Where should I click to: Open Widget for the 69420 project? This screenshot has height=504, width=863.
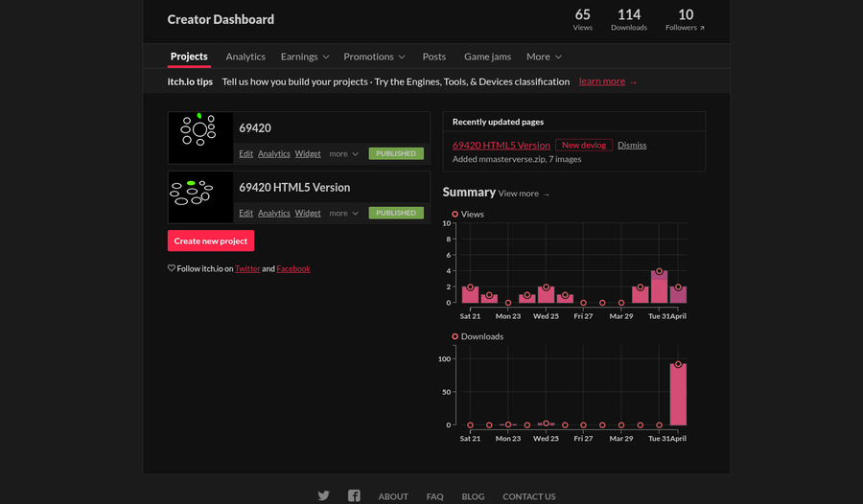click(x=308, y=154)
